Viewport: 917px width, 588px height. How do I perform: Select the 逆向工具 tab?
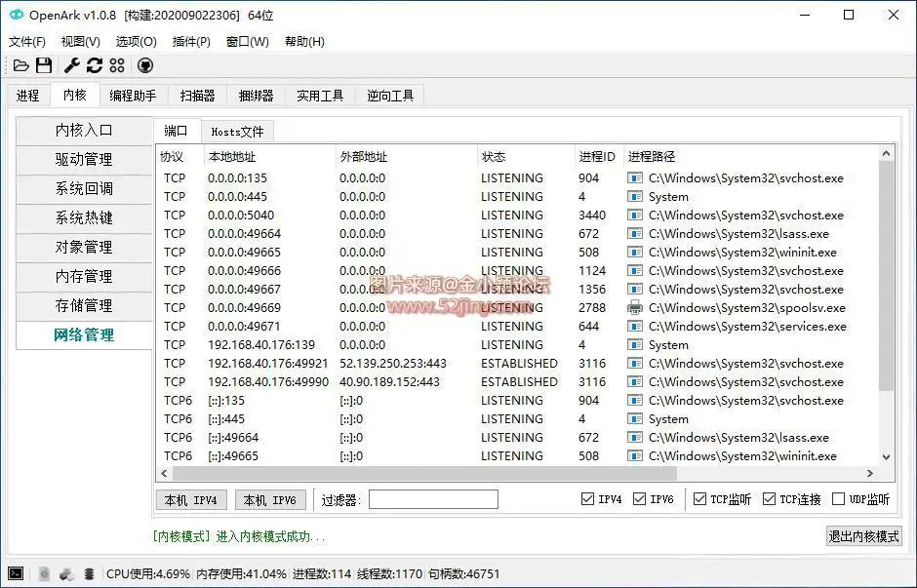[x=389, y=95]
